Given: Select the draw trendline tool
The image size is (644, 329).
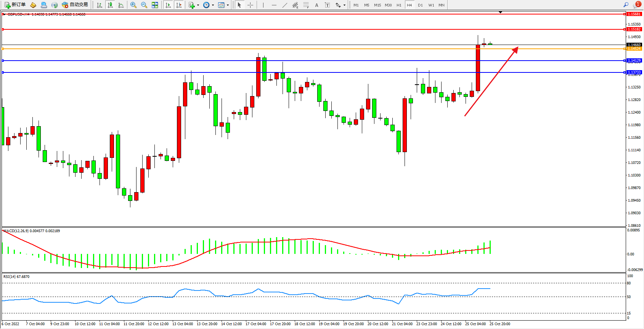Looking at the screenshot, I should [285, 5].
